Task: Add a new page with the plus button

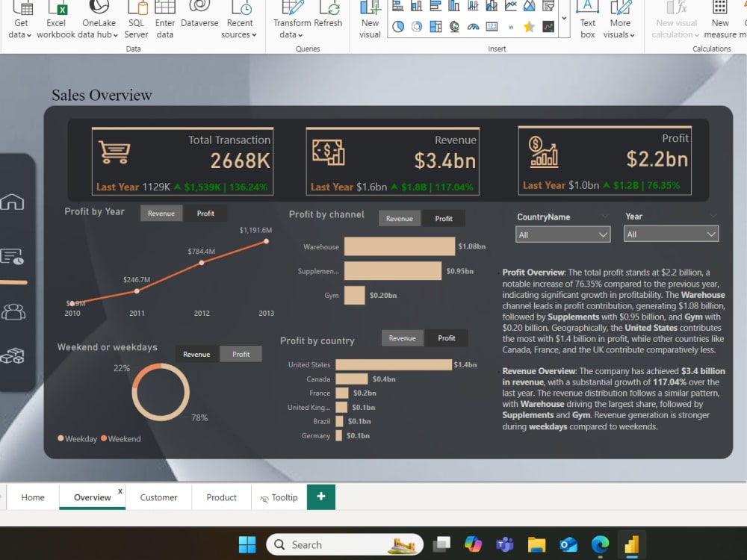Action: tap(320, 497)
